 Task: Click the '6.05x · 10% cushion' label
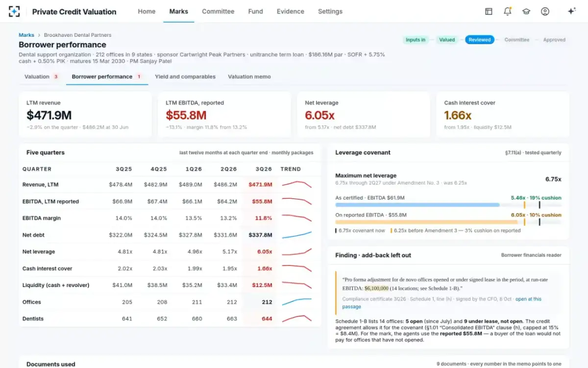pyautogui.click(x=537, y=215)
